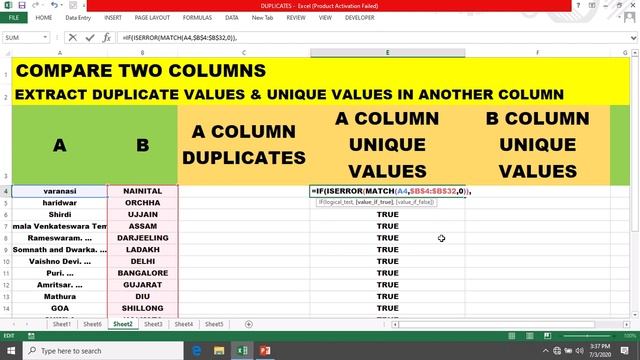This screenshot has height=360, width=640.
Task: Switch to the Sheet3 worksheet tab
Action: tap(153, 324)
